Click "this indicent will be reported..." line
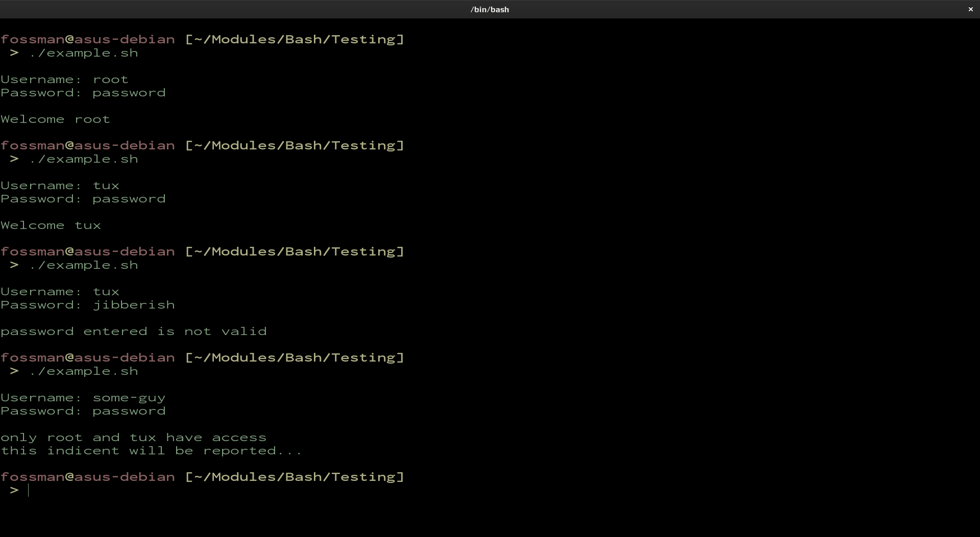Viewport: 980px width, 537px height. tap(151, 451)
